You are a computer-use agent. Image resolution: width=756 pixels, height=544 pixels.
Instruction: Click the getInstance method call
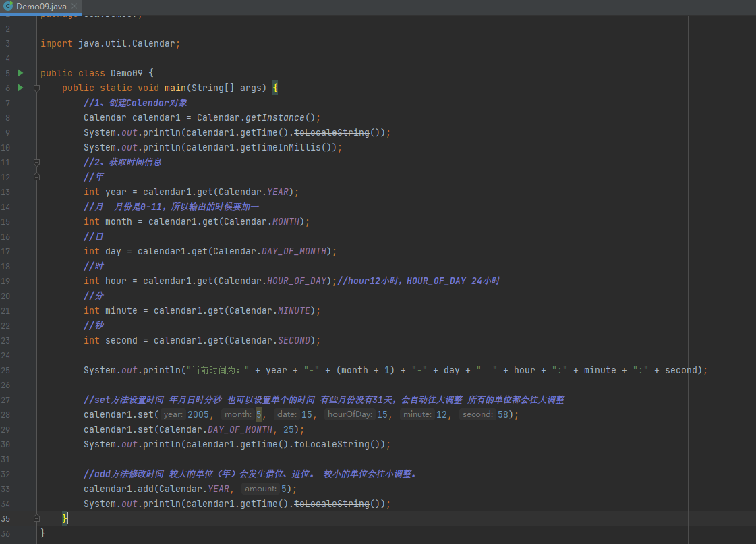(x=275, y=118)
